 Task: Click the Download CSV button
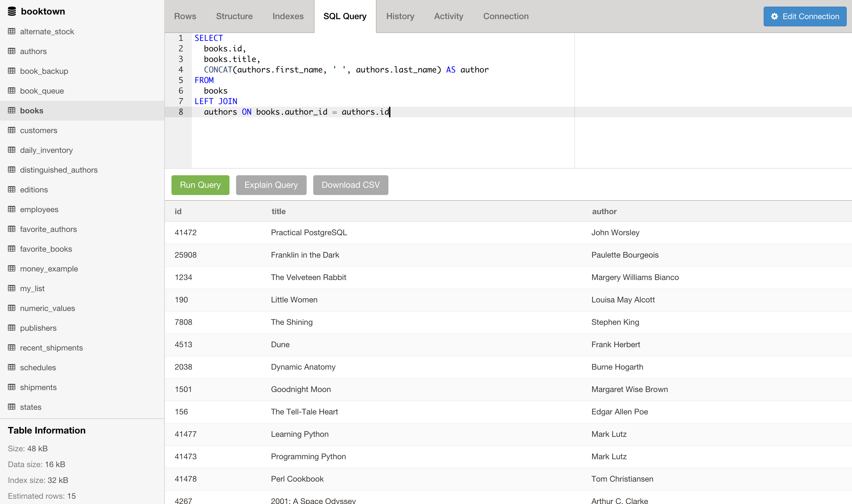pos(350,185)
